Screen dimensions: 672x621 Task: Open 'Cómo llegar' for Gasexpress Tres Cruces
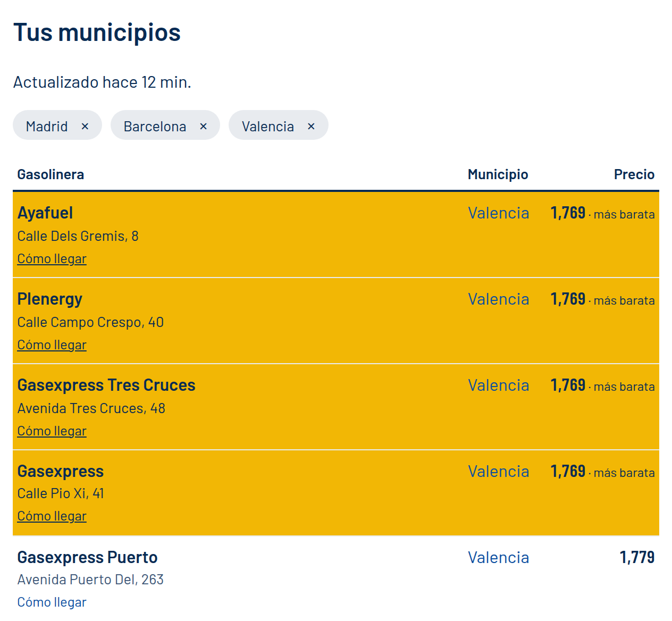[x=52, y=431]
